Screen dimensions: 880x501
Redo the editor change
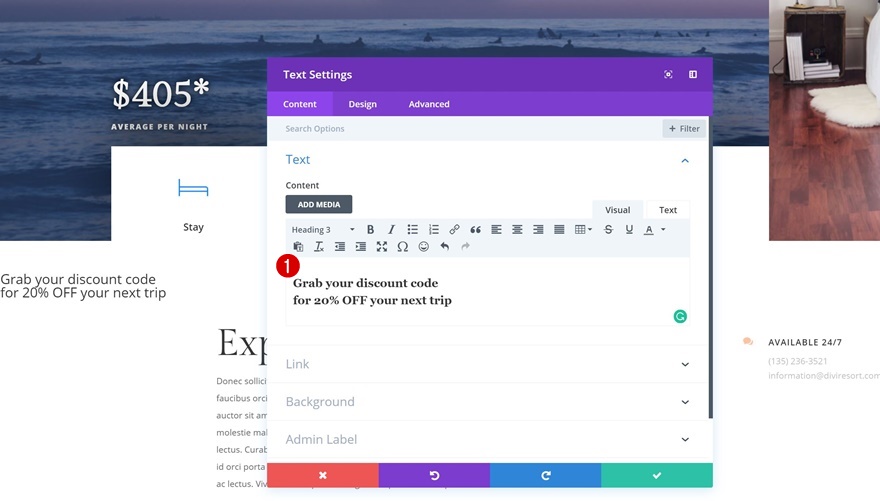pyautogui.click(x=465, y=246)
